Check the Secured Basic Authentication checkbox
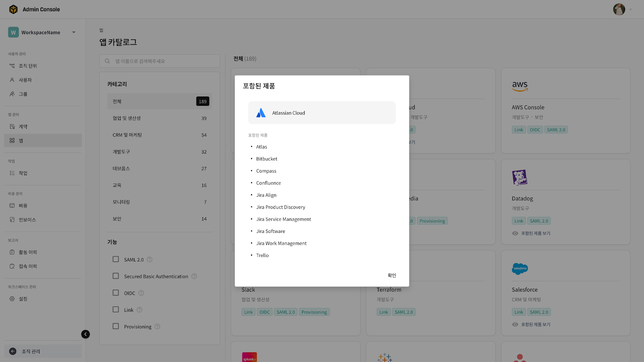The width and height of the screenshot is (644, 362). (116, 276)
